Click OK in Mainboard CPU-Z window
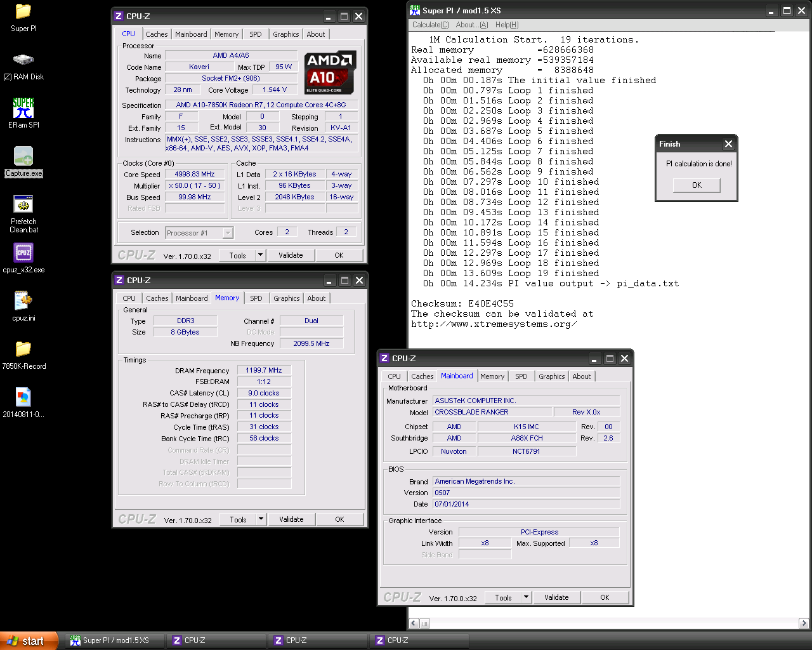The image size is (812, 650). tap(605, 597)
